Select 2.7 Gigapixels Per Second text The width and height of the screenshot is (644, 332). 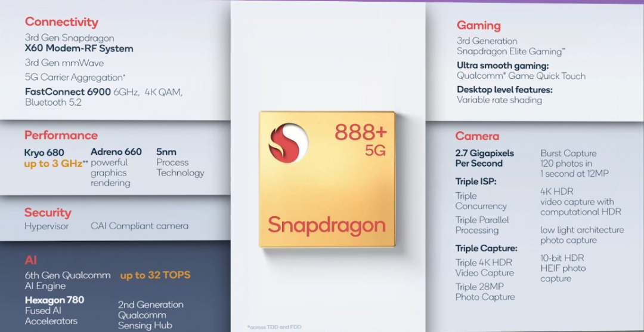(485, 158)
